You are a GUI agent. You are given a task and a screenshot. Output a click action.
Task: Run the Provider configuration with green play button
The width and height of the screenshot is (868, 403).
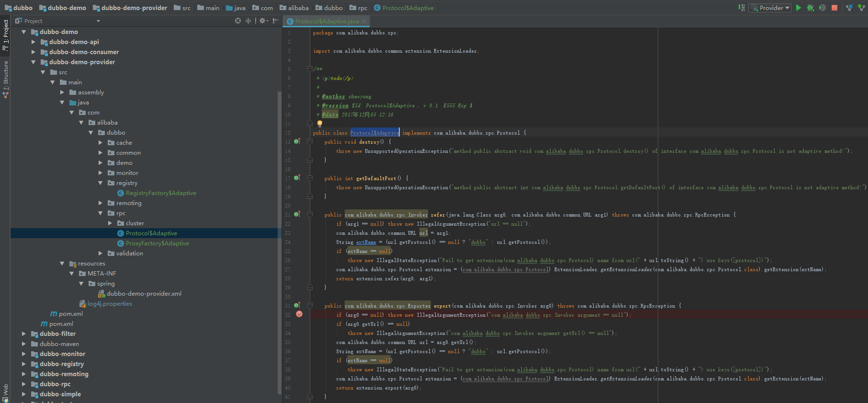(798, 8)
